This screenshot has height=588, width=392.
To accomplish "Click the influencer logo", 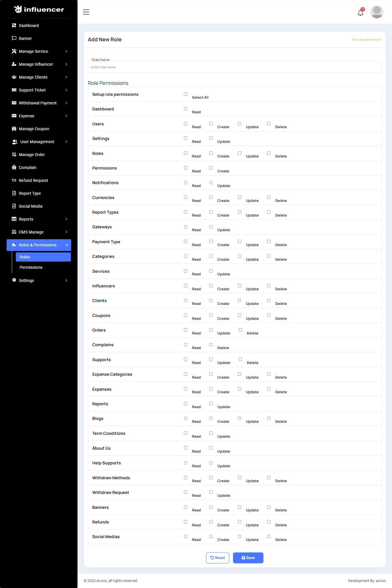I will pyautogui.click(x=39, y=9).
